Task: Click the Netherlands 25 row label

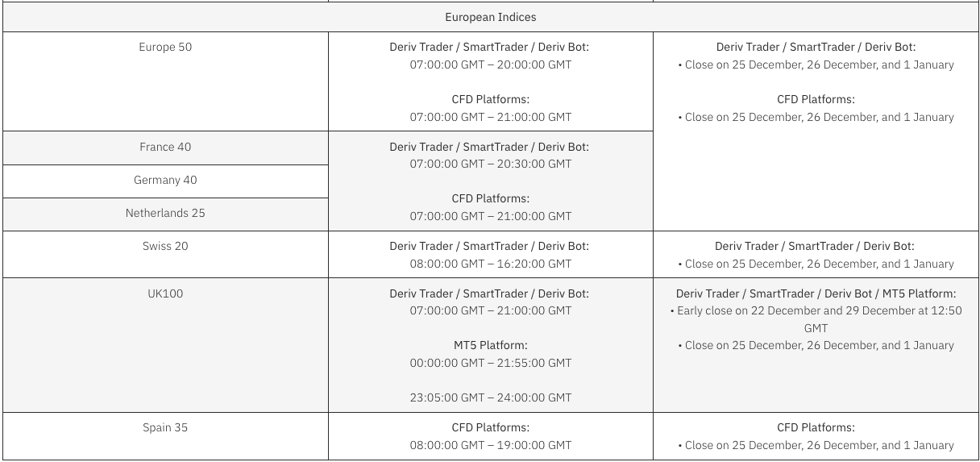Action: click(x=165, y=213)
